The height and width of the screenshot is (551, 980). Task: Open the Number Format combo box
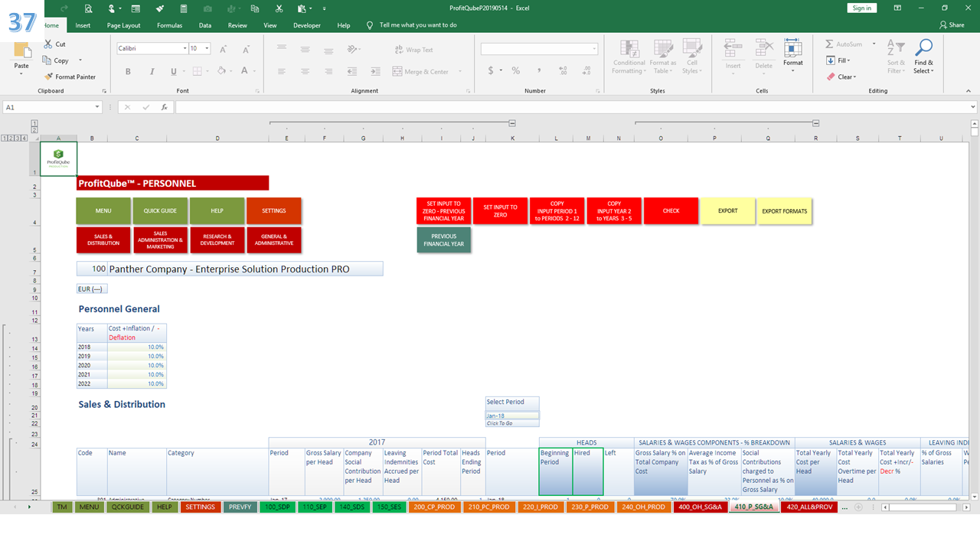pos(539,48)
